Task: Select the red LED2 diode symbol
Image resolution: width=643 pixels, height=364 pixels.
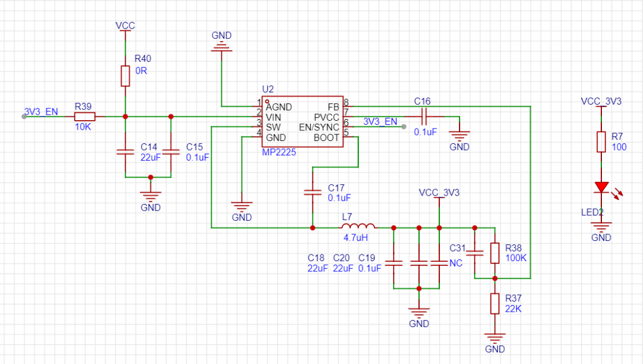Action: [601, 188]
